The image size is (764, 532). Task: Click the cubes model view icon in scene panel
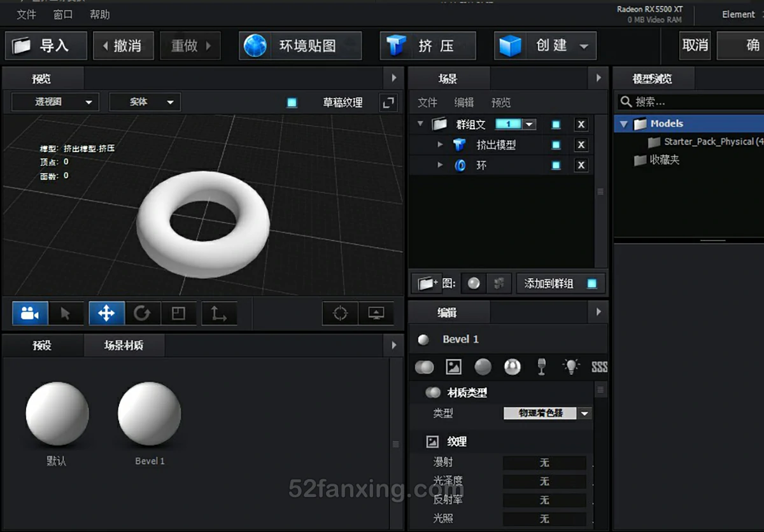pos(499,284)
